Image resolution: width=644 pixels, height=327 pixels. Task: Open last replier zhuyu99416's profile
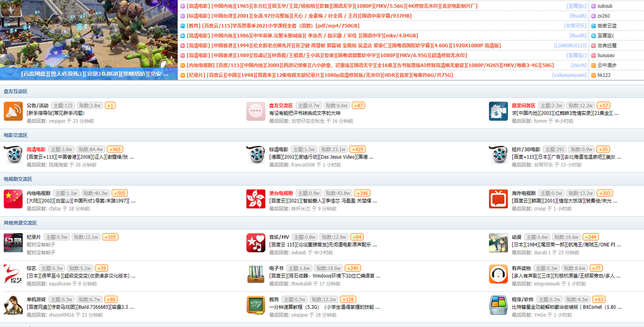62,315
